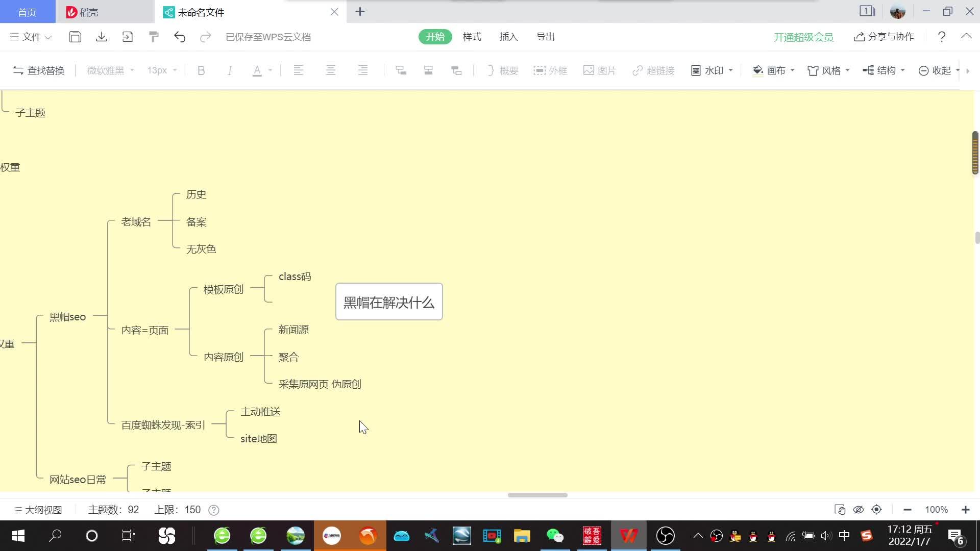Insert a subtopic node

point(401,70)
